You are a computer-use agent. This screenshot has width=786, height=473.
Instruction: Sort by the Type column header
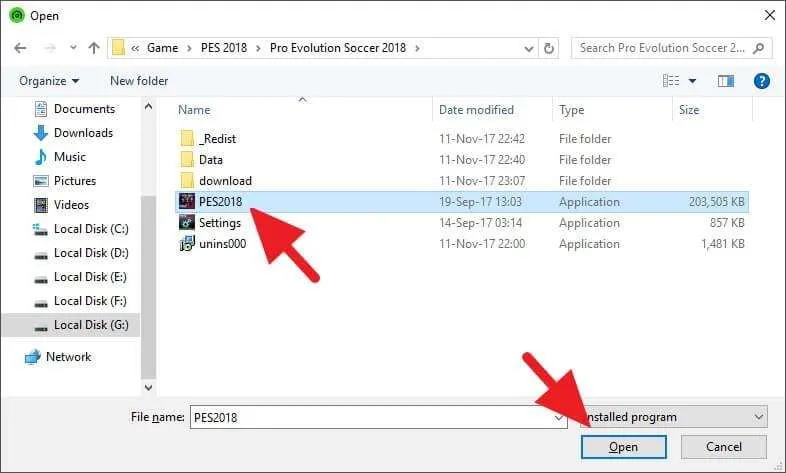(x=571, y=110)
